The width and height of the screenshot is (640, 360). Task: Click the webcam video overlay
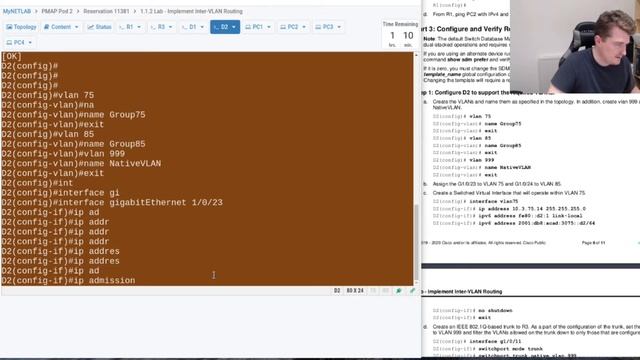coord(575,47)
